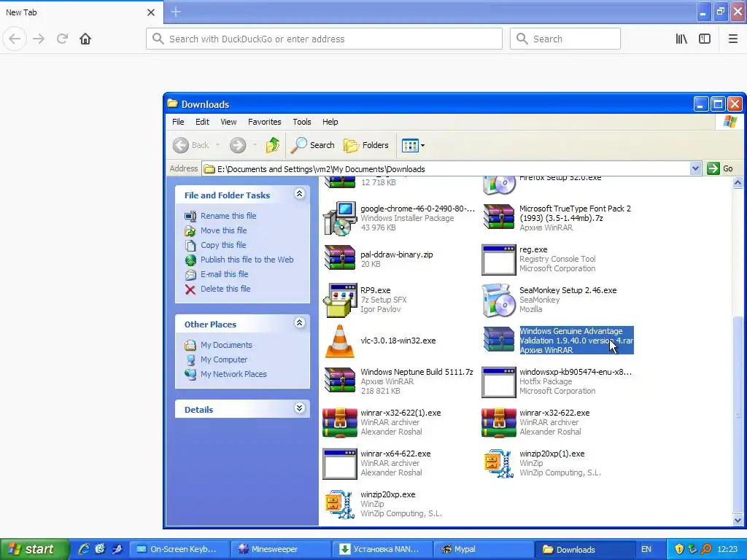This screenshot has height=560, width=747.
Task: Open the Edit menu
Action: click(x=202, y=122)
